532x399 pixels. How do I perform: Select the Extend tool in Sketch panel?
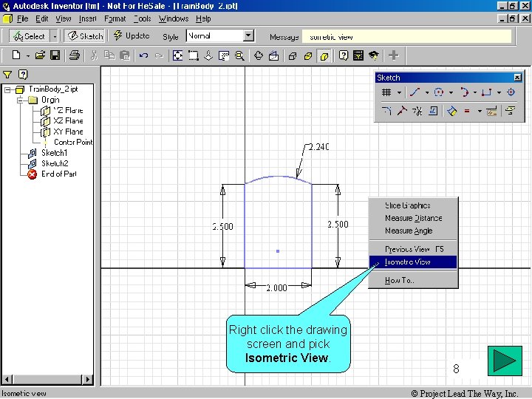(x=402, y=111)
